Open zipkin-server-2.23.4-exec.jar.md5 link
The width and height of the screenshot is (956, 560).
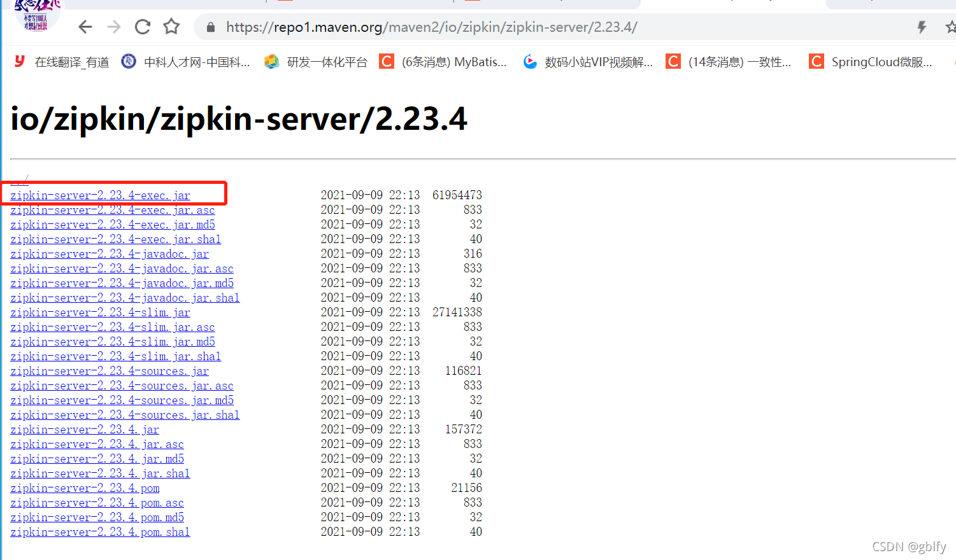click(x=113, y=225)
